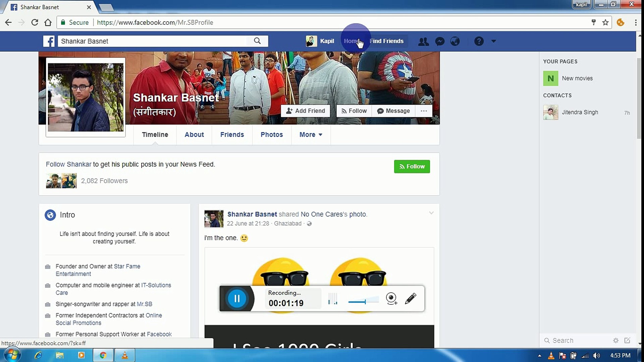Open the ellipsis options next to Message
The width and height of the screenshot is (644, 362).
click(424, 111)
